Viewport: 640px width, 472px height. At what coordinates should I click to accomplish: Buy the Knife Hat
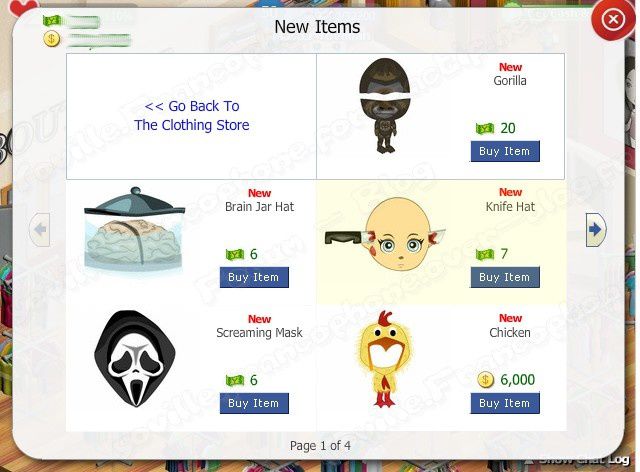click(x=505, y=278)
